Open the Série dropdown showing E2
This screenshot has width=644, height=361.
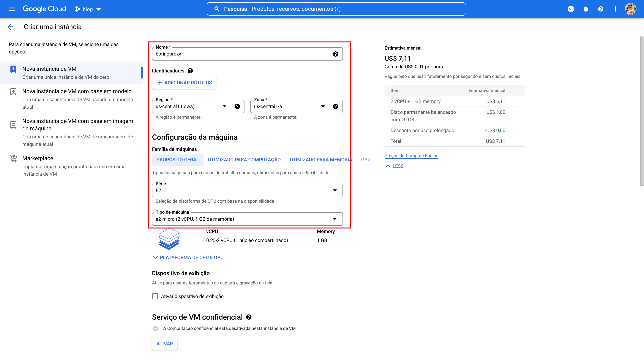point(247,190)
